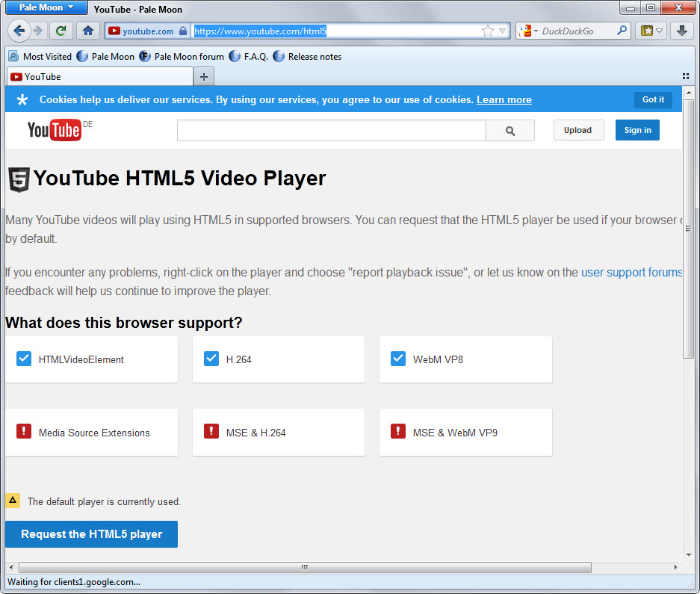The image size is (700, 594).
Task: Click the vertical scrollbar thumb
Action: 688,229
